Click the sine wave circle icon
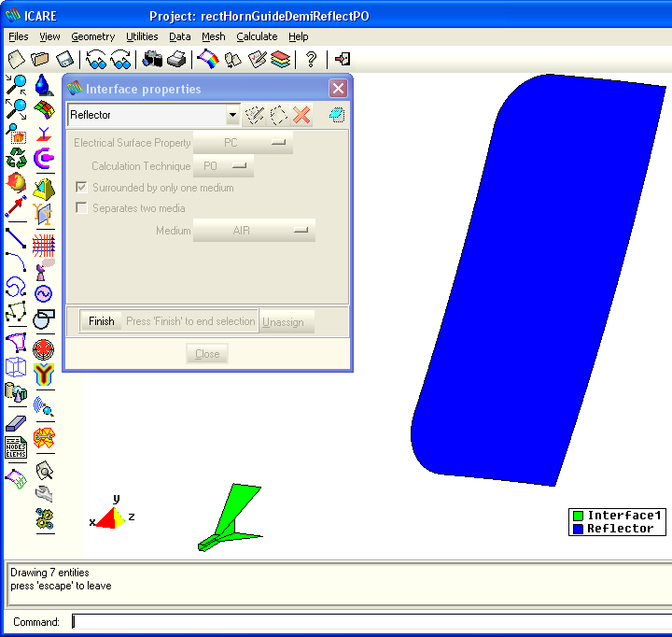Viewport: 672px width, 637px height. 44,294
